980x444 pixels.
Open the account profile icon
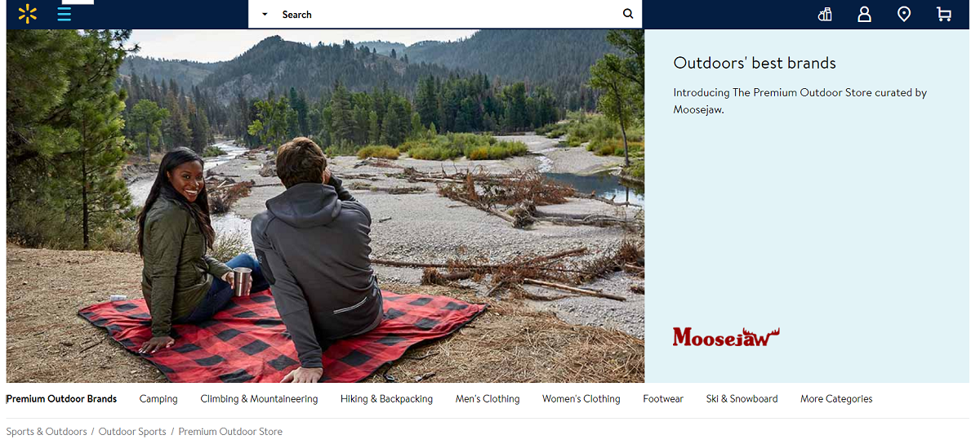tap(864, 14)
